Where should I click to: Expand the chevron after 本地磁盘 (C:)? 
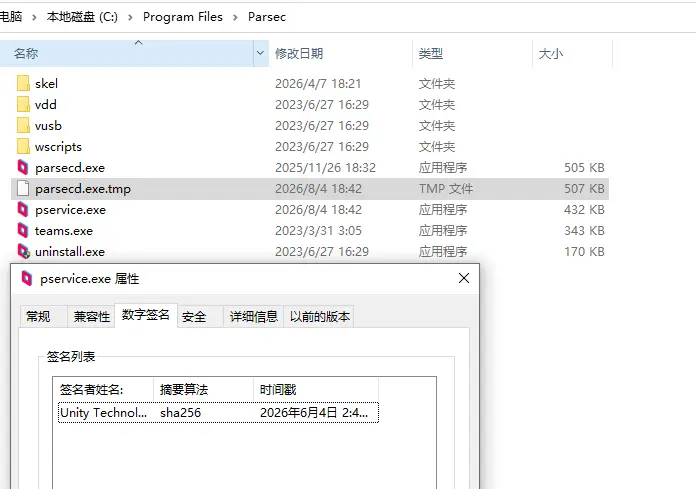coord(130,17)
